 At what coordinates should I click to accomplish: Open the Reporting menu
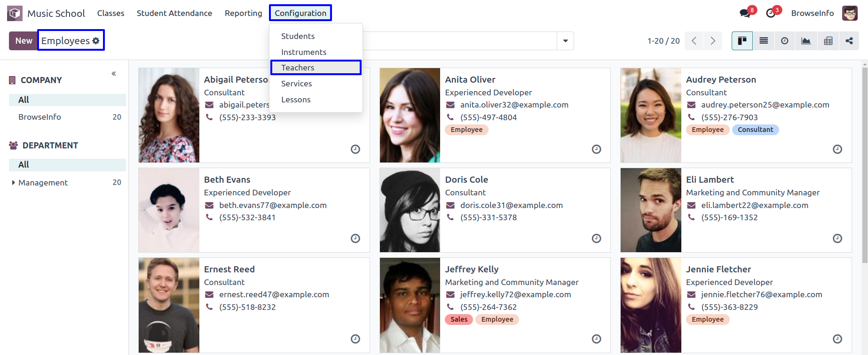pos(244,13)
